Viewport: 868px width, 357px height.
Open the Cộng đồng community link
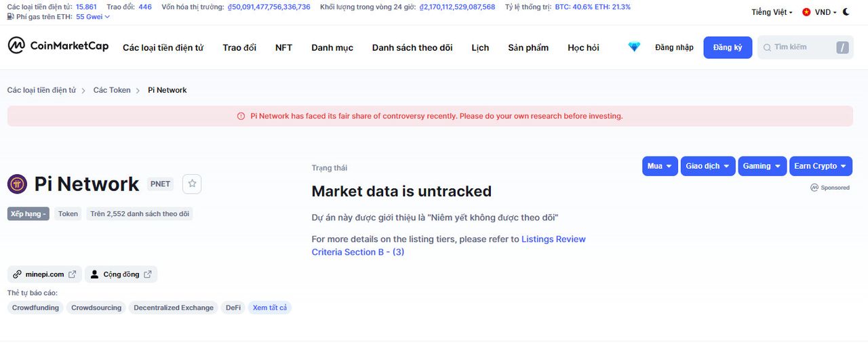click(x=121, y=274)
